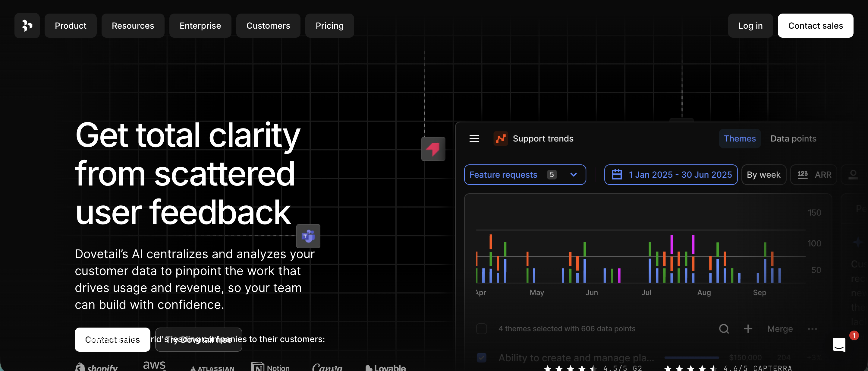Click the plus icon beside Merge

pyautogui.click(x=748, y=328)
